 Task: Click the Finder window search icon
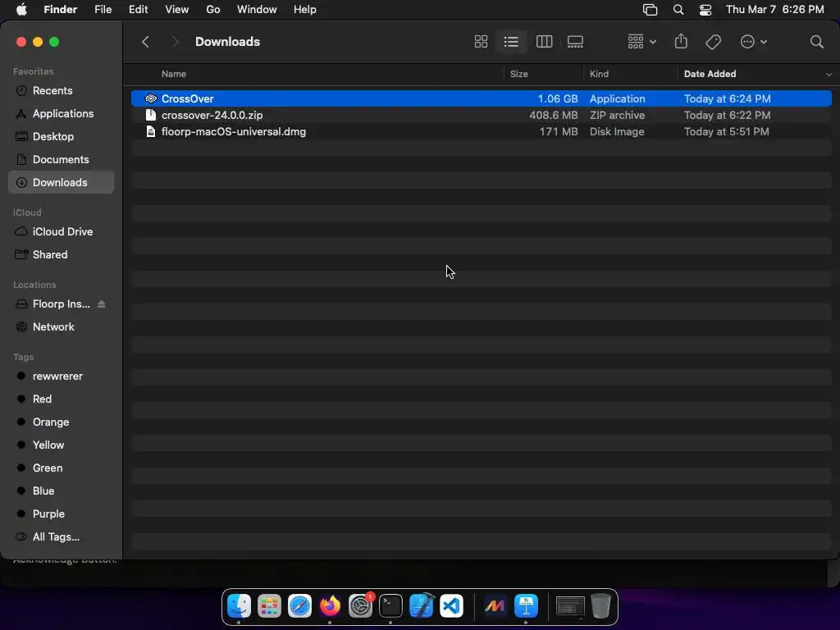click(x=816, y=42)
